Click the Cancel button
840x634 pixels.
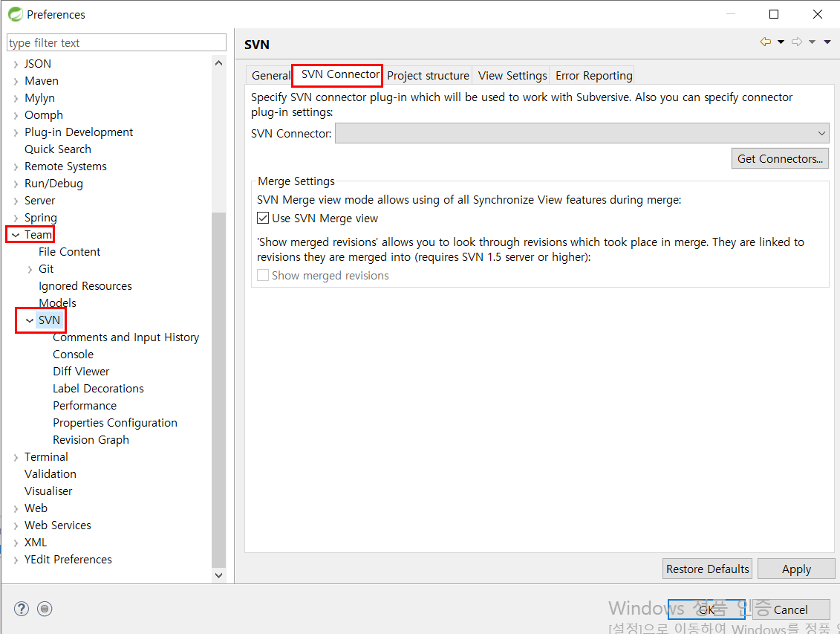[x=791, y=609]
